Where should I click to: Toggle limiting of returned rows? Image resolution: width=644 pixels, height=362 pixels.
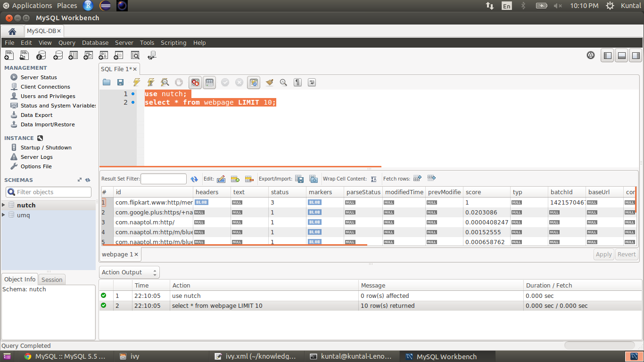click(x=210, y=82)
